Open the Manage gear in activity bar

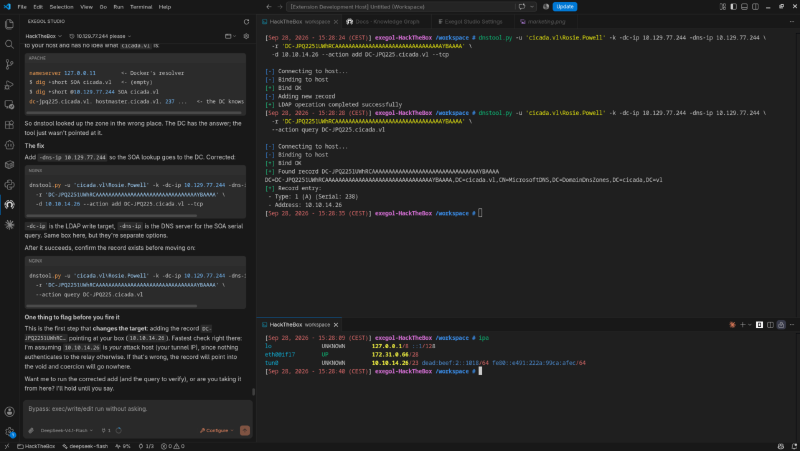(9, 432)
